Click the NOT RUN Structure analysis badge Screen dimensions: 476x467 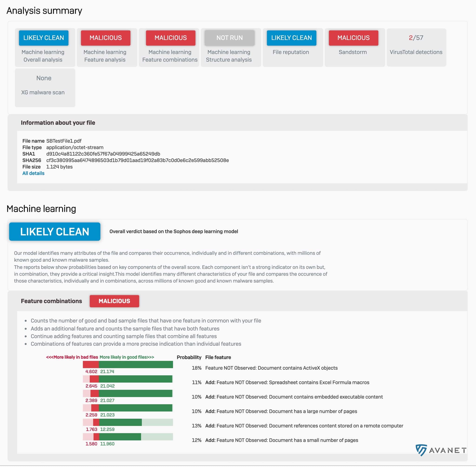[229, 38]
